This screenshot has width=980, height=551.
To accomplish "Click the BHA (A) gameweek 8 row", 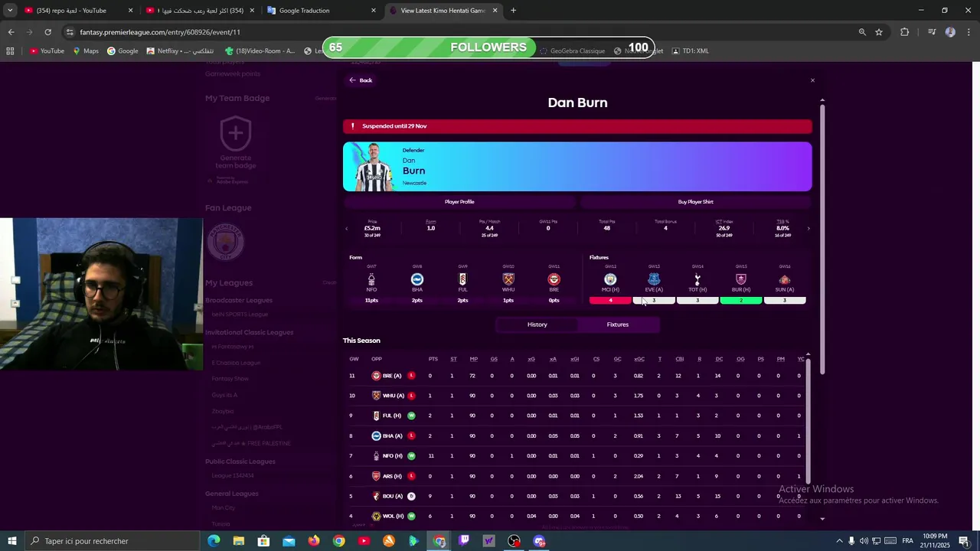I will click(x=575, y=436).
